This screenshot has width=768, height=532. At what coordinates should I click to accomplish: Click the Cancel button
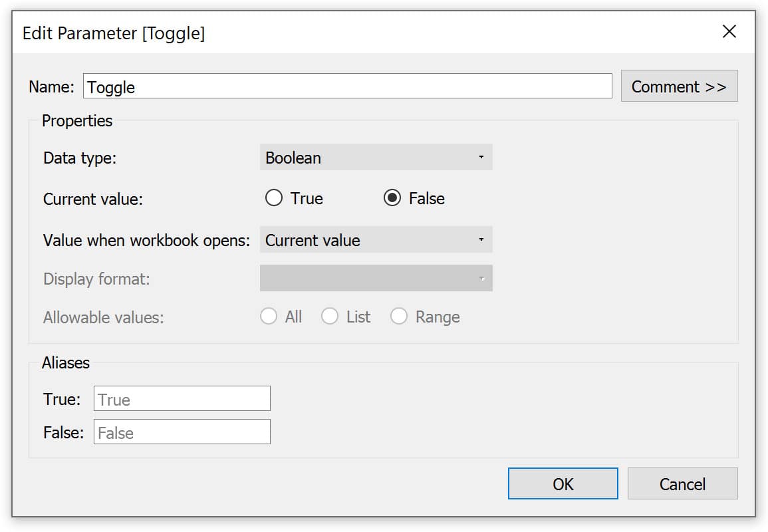pyautogui.click(x=682, y=483)
